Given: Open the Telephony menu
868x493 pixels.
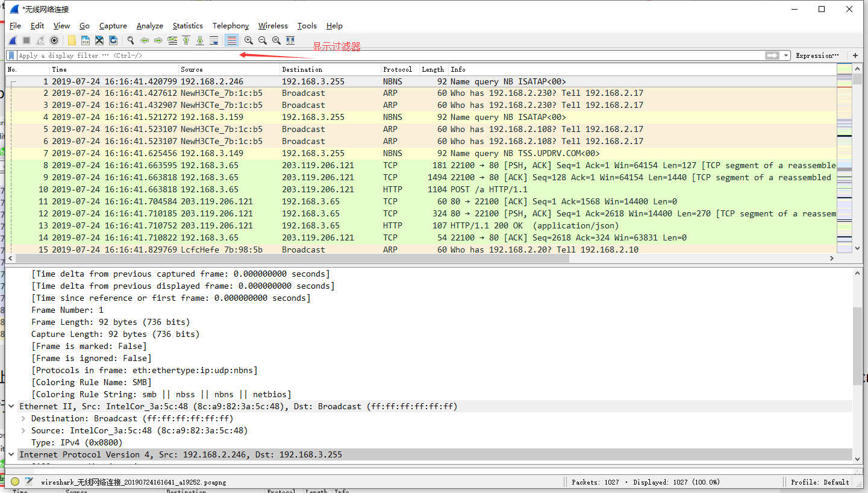Looking at the screenshot, I should point(231,26).
